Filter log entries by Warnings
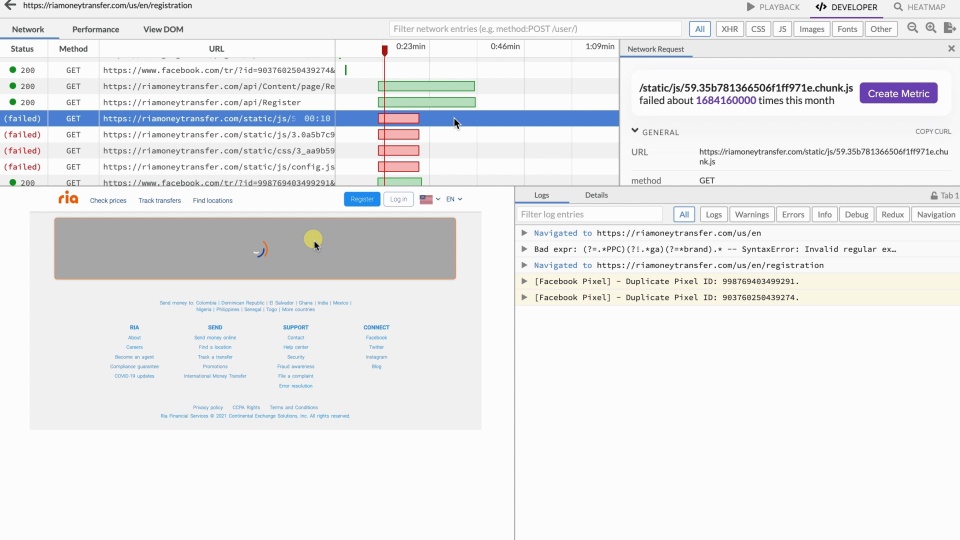Image resolution: width=960 pixels, height=540 pixels. coord(751,214)
